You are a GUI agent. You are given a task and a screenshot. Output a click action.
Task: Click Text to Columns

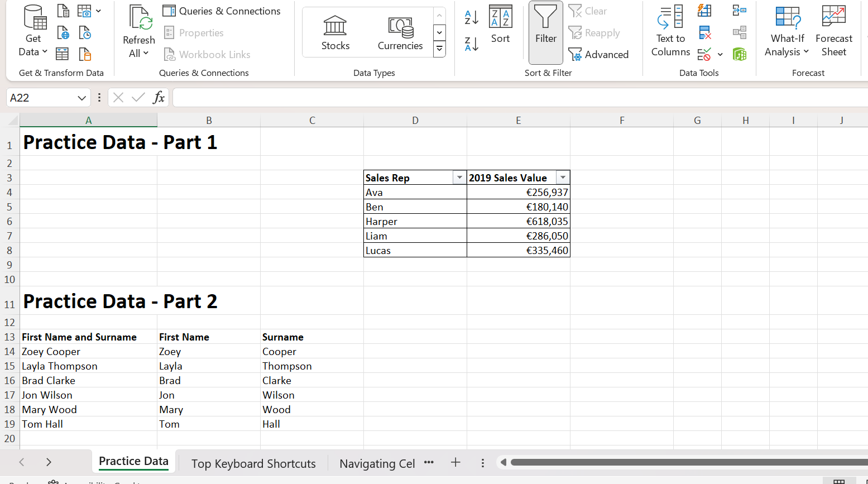[670, 31]
